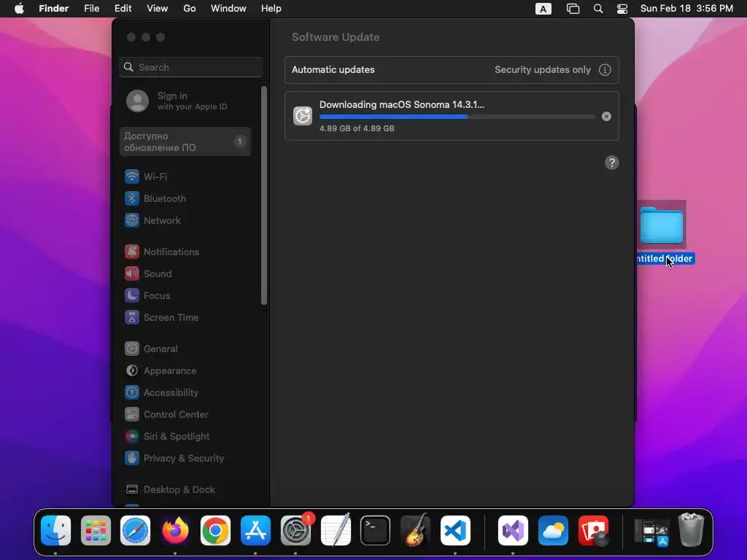The width and height of the screenshot is (747, 560).
Task: Click the date and time in menu bar
Action: coord(686,9)
